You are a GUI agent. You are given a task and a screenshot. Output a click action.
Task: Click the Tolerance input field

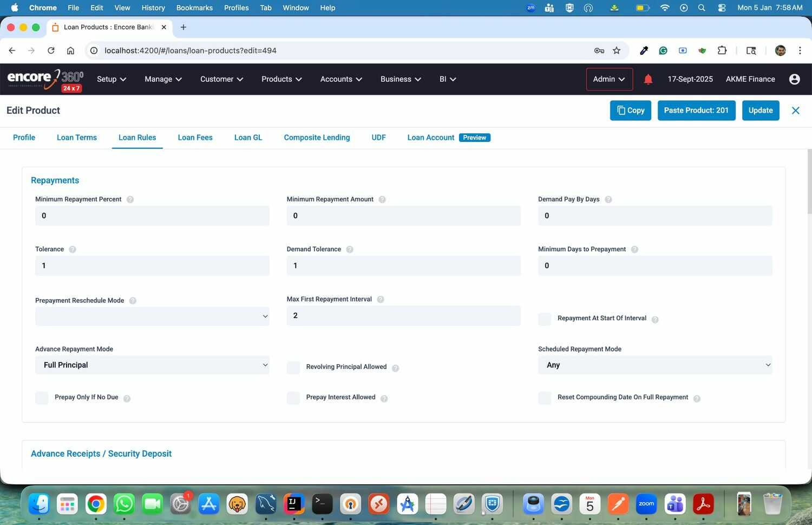click(x=152, y=266)
